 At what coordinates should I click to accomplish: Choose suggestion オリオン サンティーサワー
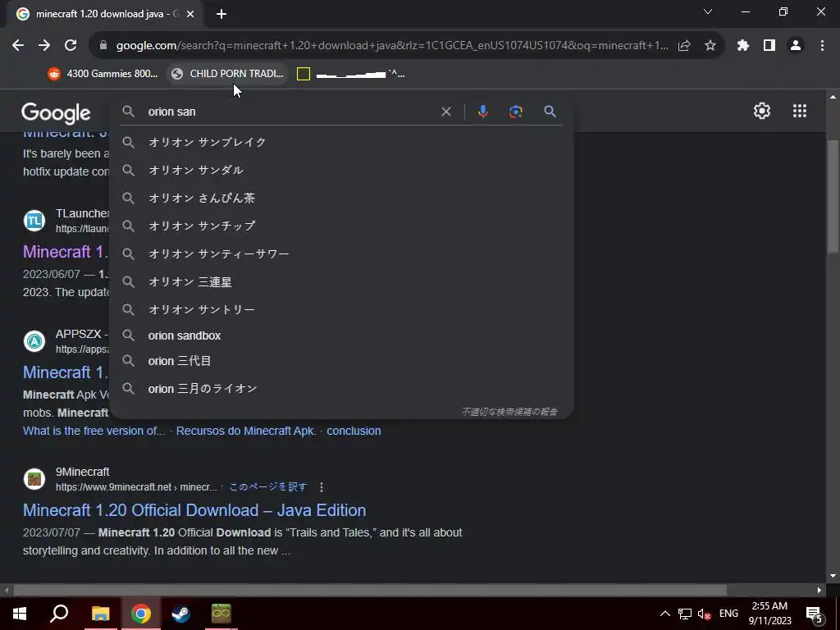[342, 253]
